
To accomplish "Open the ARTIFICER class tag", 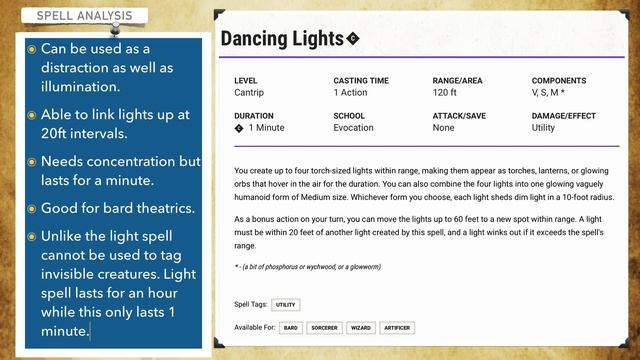I will click(397, 328).
